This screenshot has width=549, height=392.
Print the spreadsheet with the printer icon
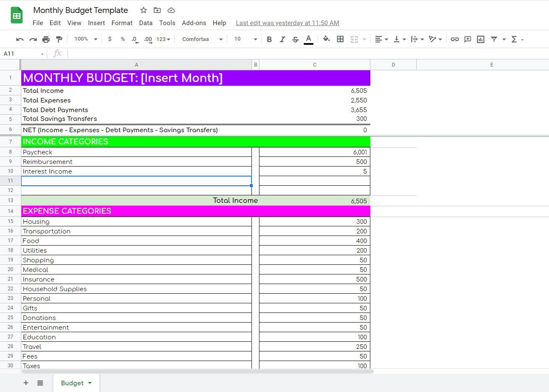tap(46, 39)
